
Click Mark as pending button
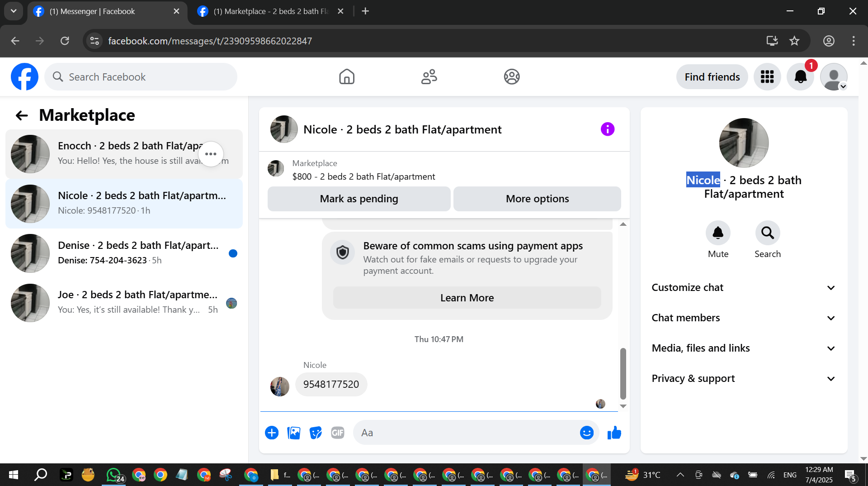click(359, 199)
